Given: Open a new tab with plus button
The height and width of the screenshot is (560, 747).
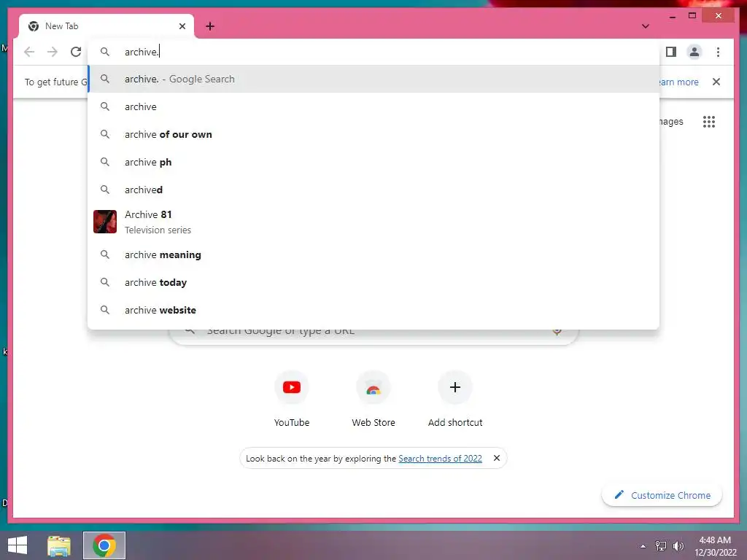Looking at the screenshot, I should click(210, 26).
